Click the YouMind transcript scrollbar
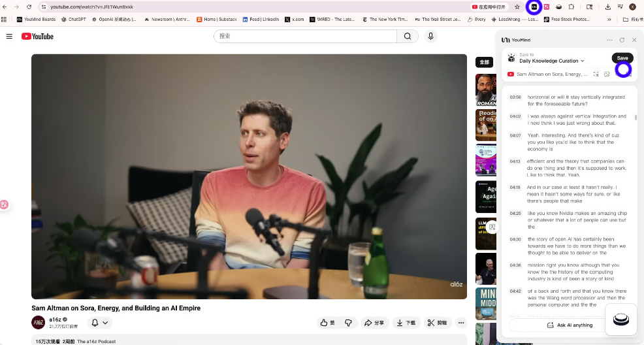The width and height of the screenshot is (644, 345). point(636,118)
